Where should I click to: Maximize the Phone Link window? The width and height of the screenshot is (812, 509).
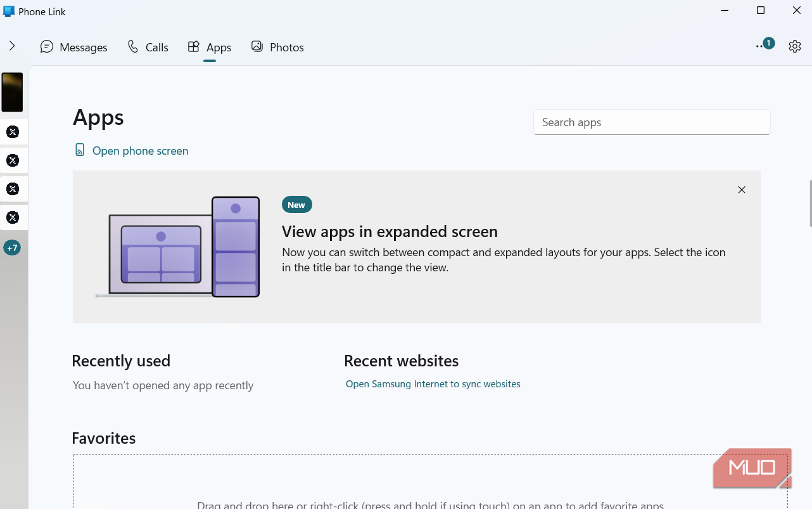(x=761, y=10)
